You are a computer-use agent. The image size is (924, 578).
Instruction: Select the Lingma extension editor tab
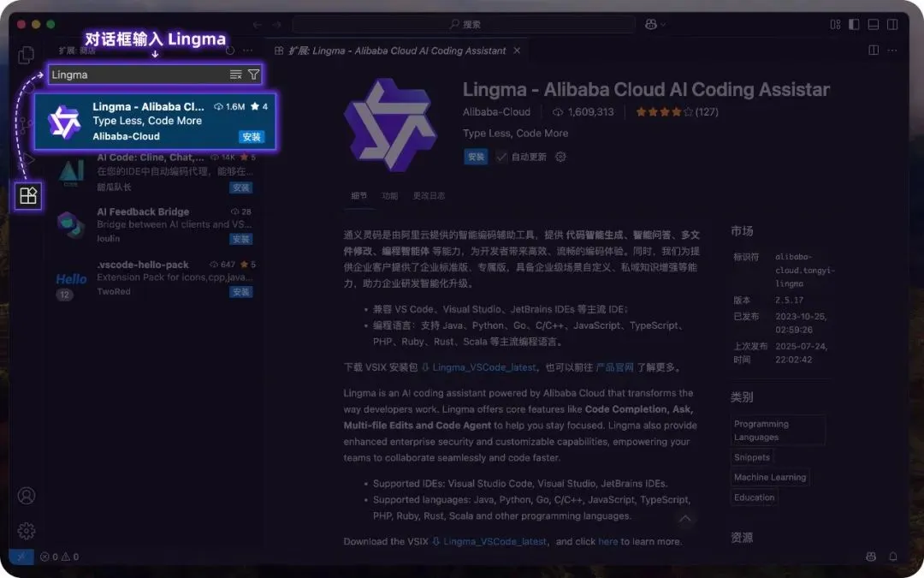[x=397, y=51]
